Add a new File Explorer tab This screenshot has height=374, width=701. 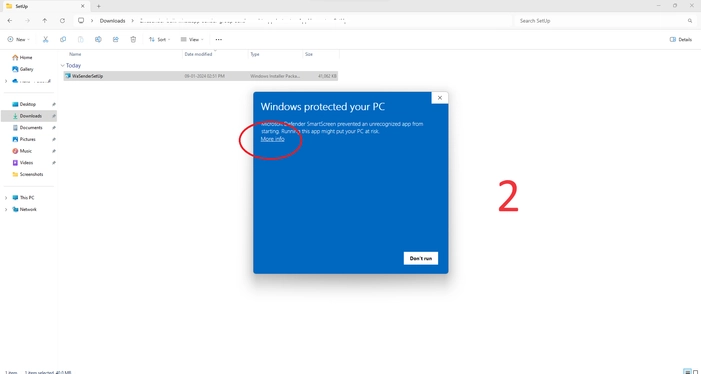(x=98, y=6)
